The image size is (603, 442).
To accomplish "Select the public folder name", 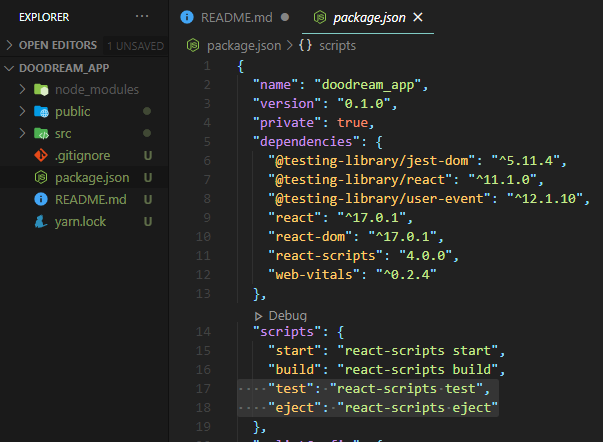I will (73, 112).
